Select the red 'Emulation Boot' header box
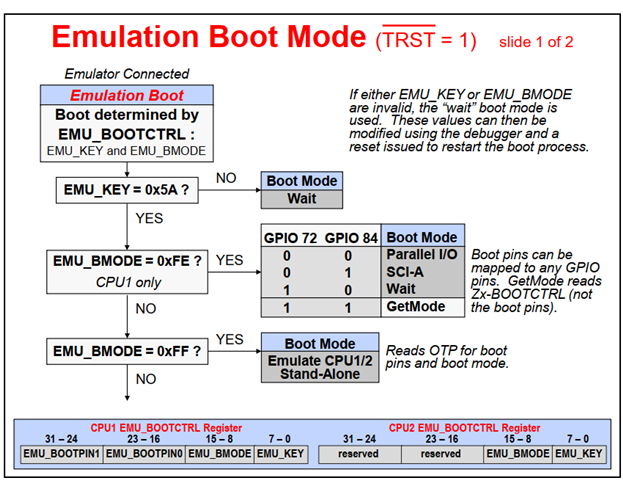Viewport: 623px width, 480px height. pos(127,95)
